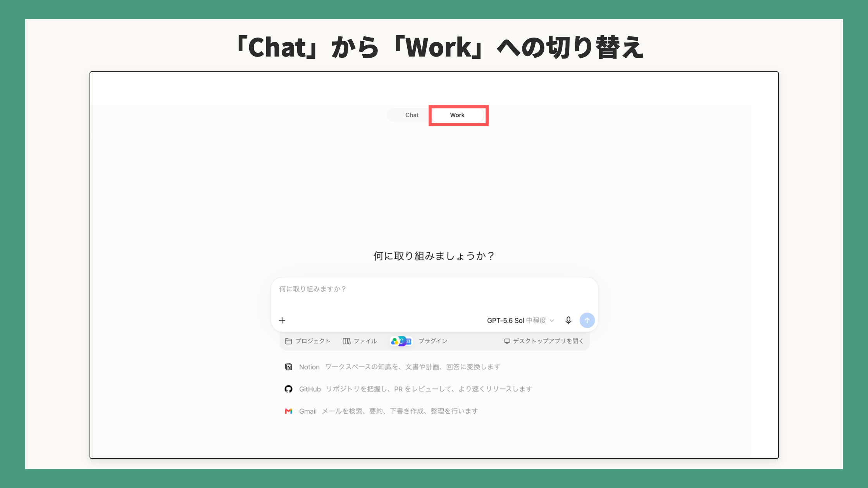Select the Work tab
Viewport: 868px width, 488px height.
click(x=457, y=115)
